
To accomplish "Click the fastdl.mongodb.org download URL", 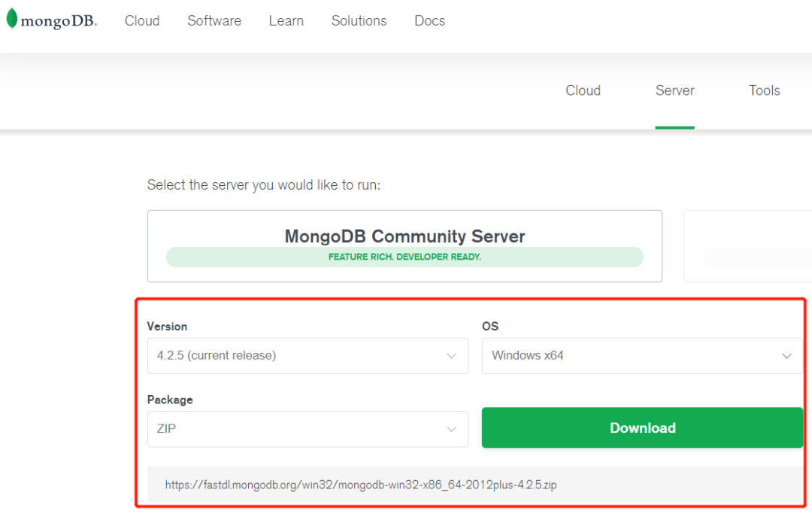I will (x=361, y=485).
